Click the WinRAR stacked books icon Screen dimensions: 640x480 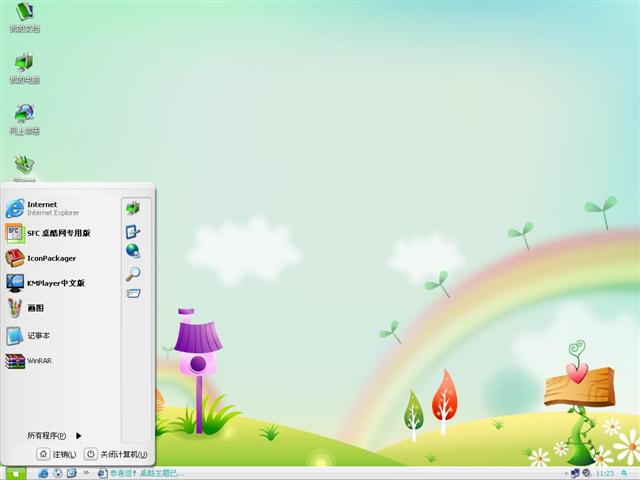pos(15,361)
